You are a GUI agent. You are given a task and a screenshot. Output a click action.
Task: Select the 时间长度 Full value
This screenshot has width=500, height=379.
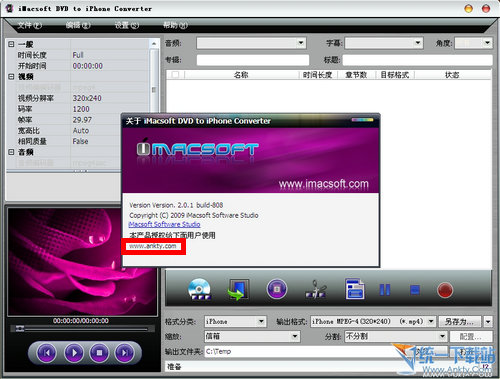(78, 55)
